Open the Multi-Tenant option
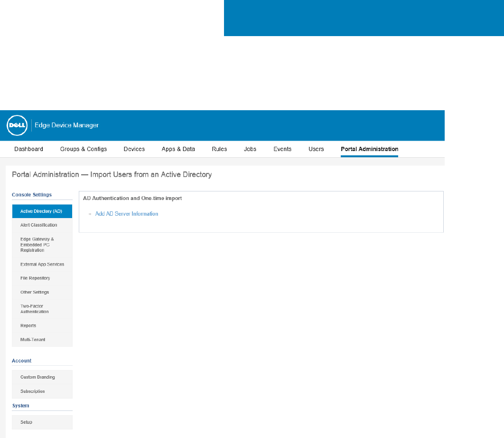 (42, 340)
